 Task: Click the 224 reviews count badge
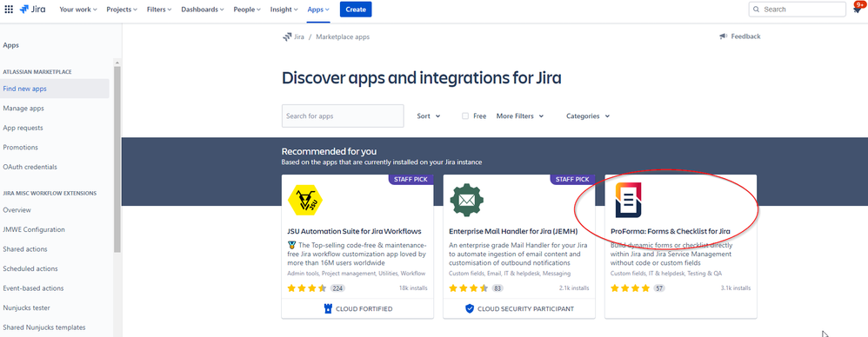tap(337, 288)
